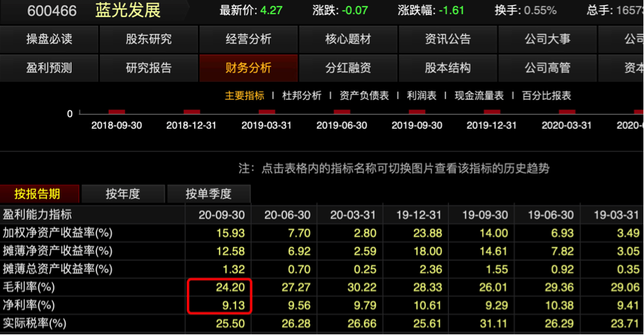
Task: Click the latest price 4.27
Action: [272, 10]
